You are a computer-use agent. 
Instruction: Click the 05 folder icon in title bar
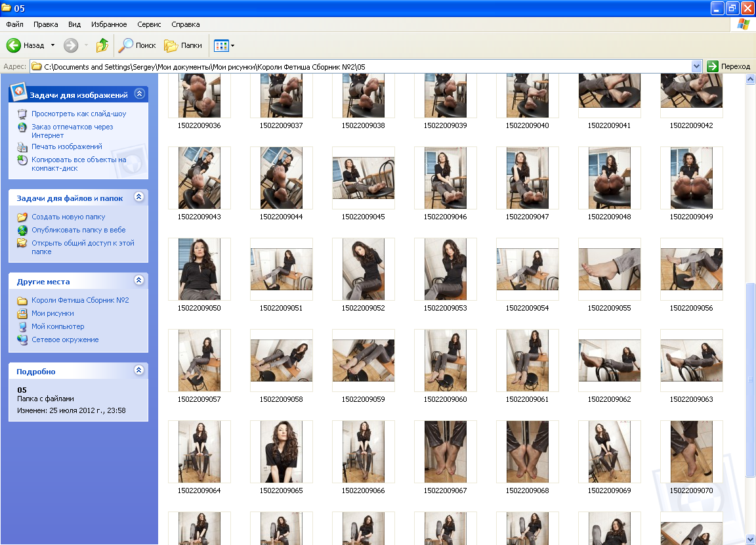coord(7,8)
